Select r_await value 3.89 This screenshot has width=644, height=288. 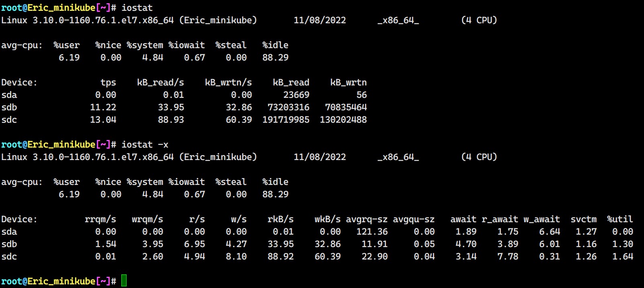pos(508,244)
